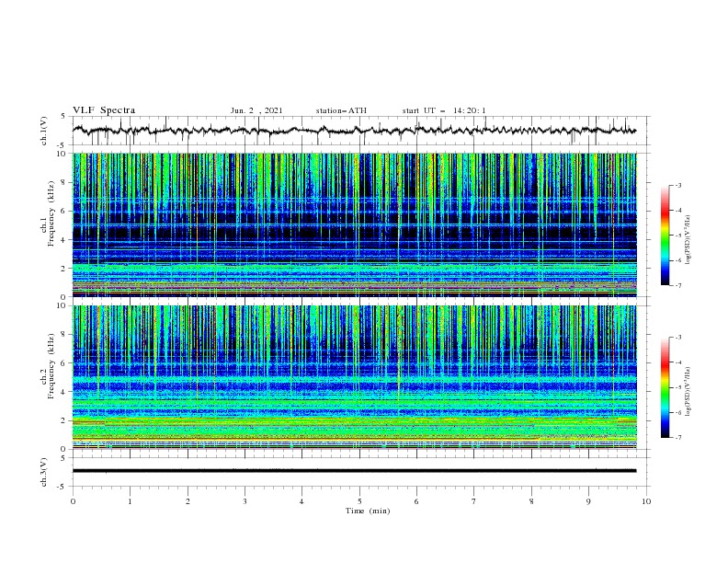The height and width of the screenshot is (563, 728).
Task: Click the "-7" label on ch.2 colorbar
Action: (x=678, y=437)
